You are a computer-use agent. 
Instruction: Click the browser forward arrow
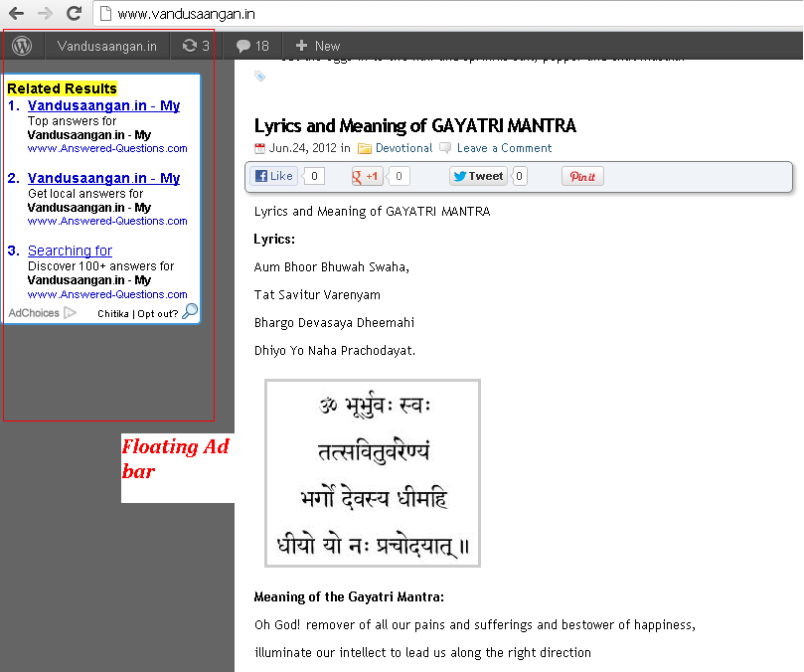(45, 13)
